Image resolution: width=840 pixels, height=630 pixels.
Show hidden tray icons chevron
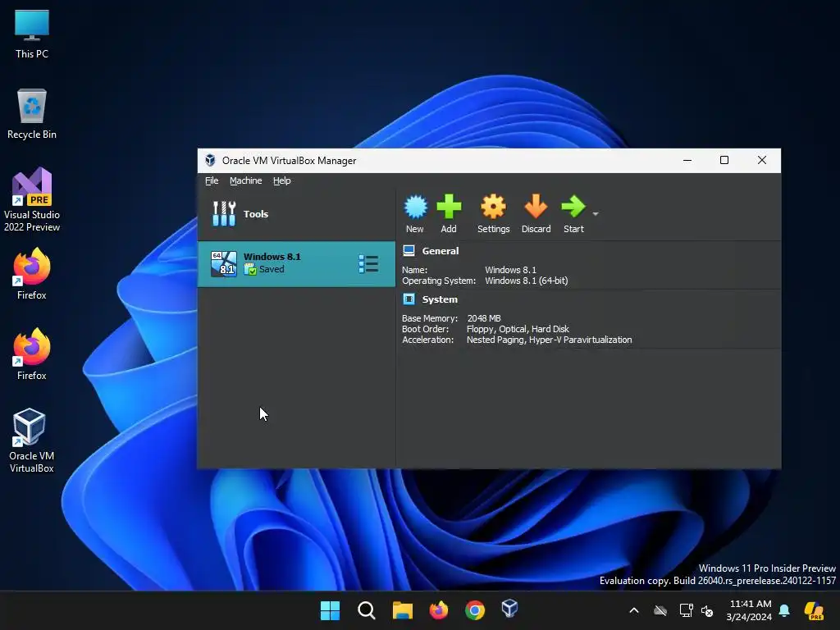coord(634,610)
